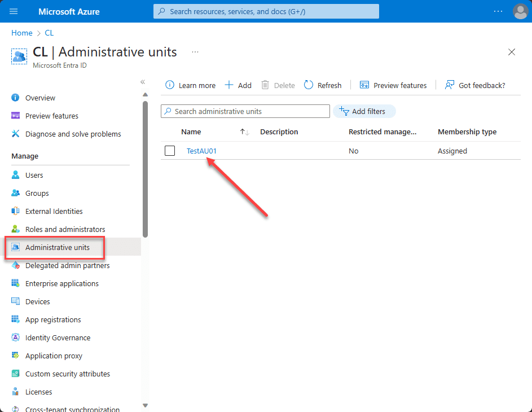Click the Roles and administrators icon
This screenshot has height=412, width=532.
15,229
